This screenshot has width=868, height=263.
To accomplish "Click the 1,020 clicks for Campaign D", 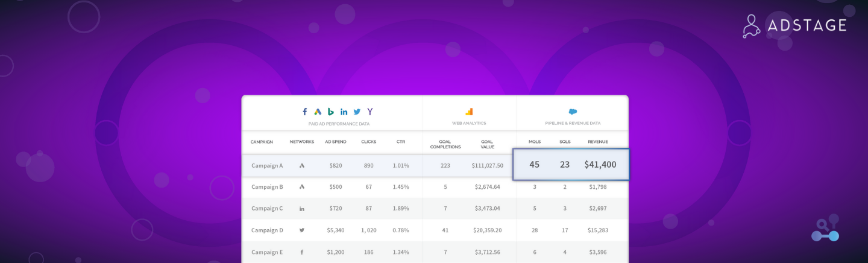I will [369, 230].
